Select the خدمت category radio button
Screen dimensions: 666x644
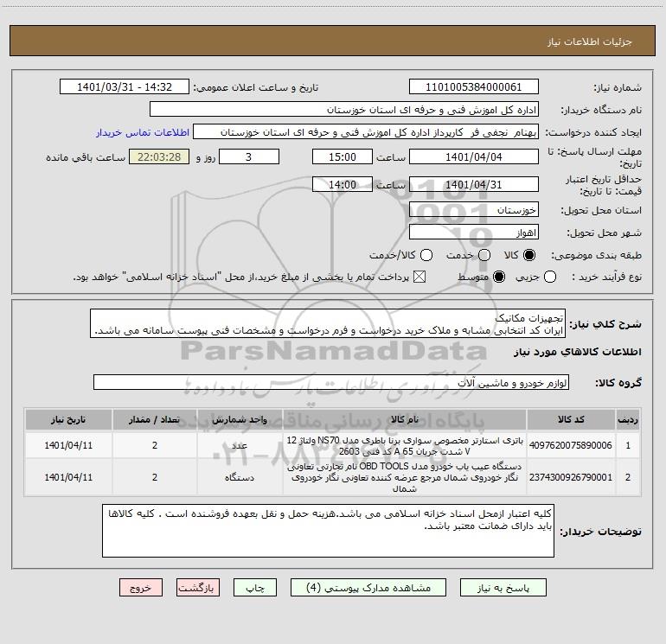tap(484, 255)
